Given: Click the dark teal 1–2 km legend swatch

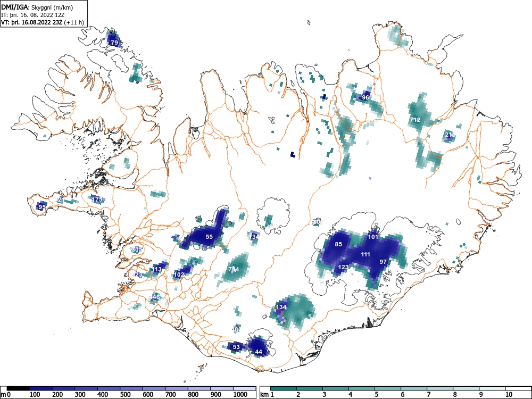Looking at the screenshot, I should pos(284,388).
